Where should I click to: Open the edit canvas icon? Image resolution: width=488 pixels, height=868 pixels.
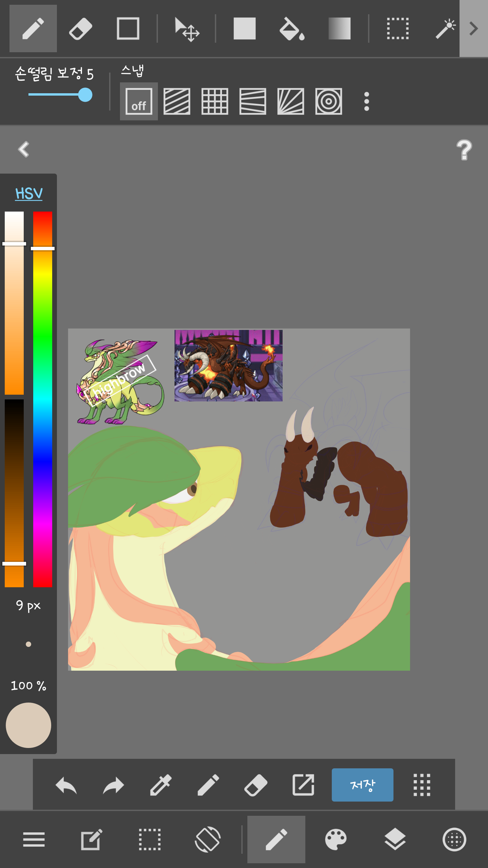91,840
